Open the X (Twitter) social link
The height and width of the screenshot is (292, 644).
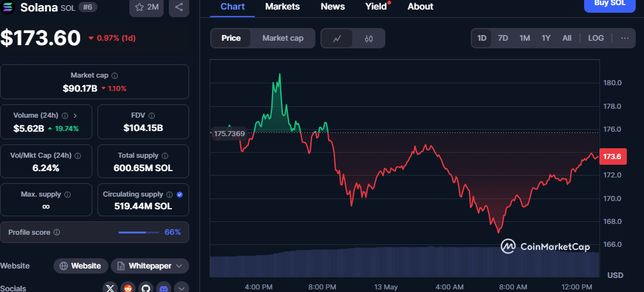tap(110, 288)
